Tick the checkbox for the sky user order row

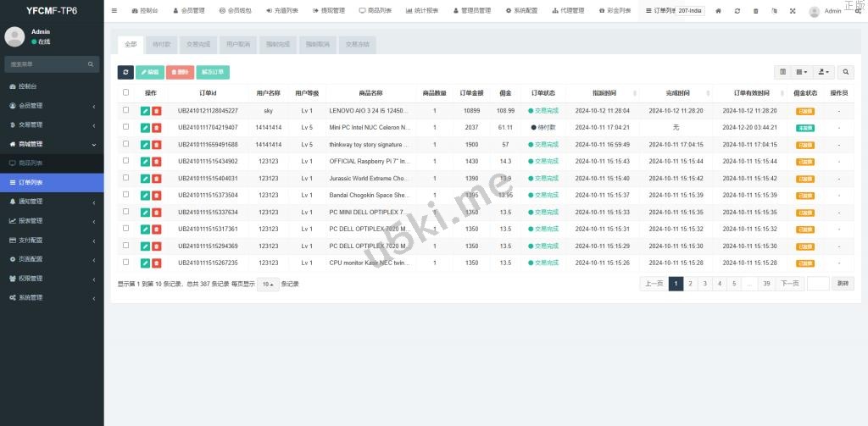[126, 110]
